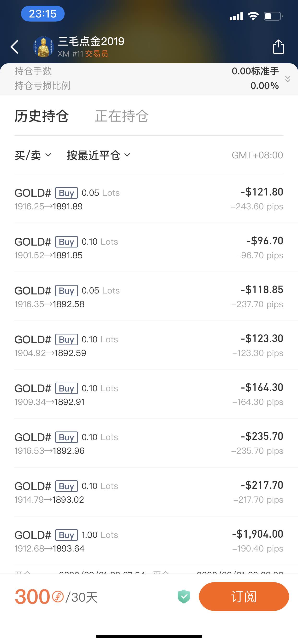Open the trader's Buddha avatar picture
Screen dimensions: 298x644
(44, 47)
